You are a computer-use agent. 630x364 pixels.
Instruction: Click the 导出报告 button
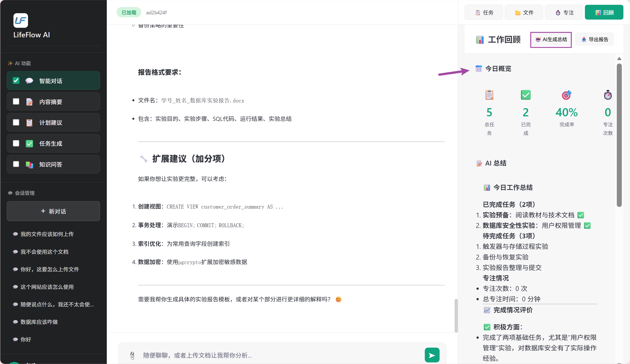click(594, 39)
